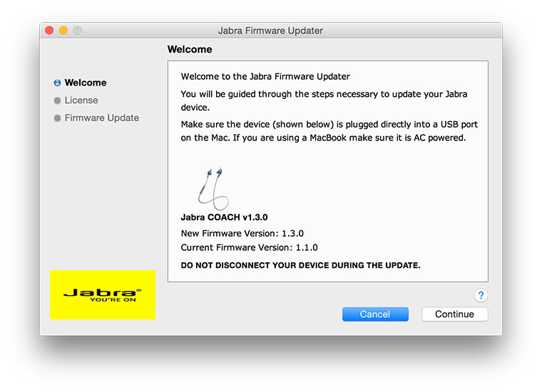Click the yellow Jabra You're On logo
The width and height of the screenshot is (542, 392).
103,294
